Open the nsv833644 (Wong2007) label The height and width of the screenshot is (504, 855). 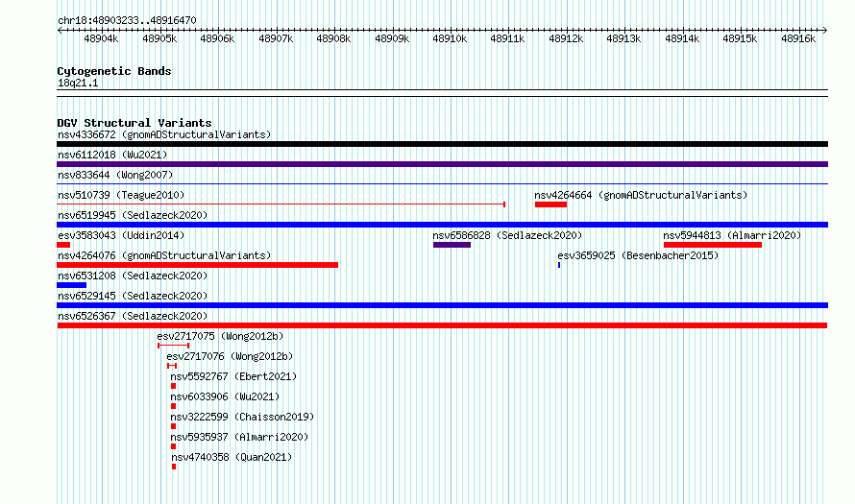[115, 175]
